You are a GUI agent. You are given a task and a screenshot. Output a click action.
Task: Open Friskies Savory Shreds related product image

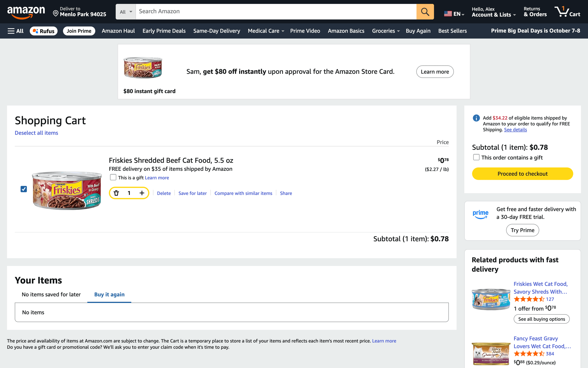tap(491, 299)
